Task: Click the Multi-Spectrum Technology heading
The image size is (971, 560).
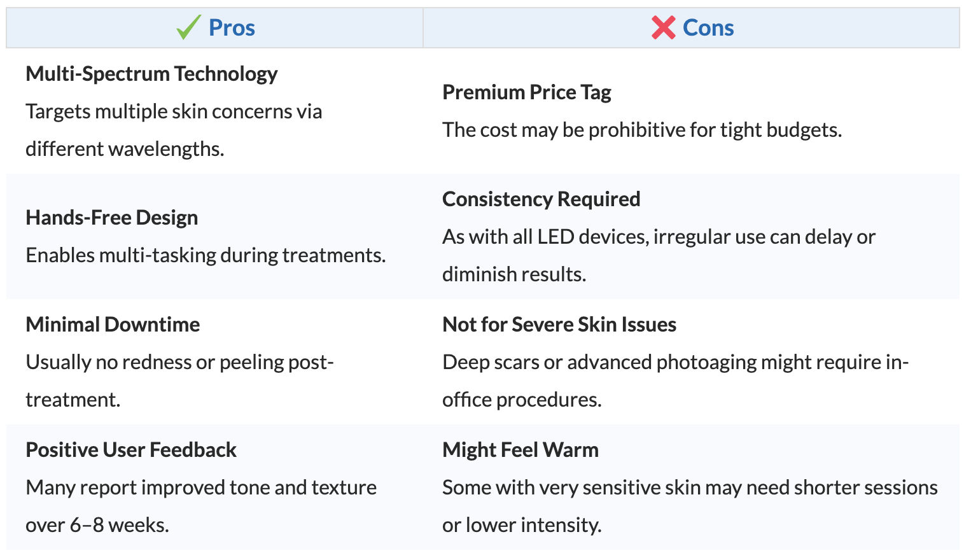Action: [x=151, y=74]
